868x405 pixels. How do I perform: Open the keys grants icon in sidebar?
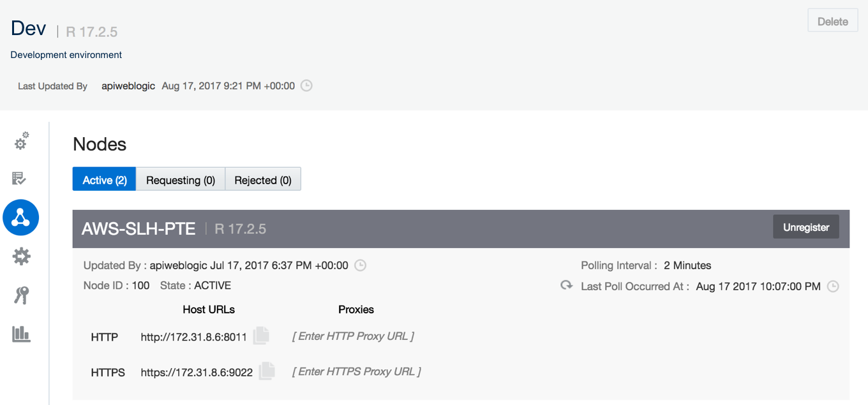[x=21, y=295]
